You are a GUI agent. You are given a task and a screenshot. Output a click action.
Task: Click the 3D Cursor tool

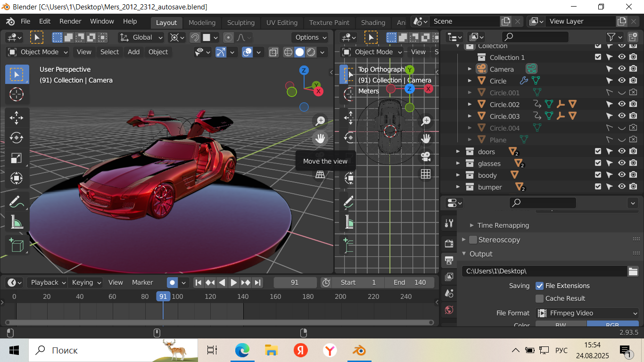pos(17,94)
